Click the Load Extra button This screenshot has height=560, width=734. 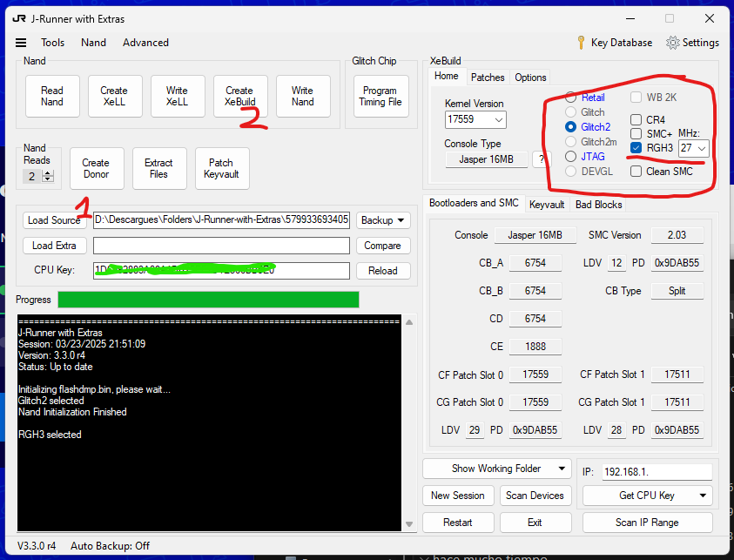point(54,246)
